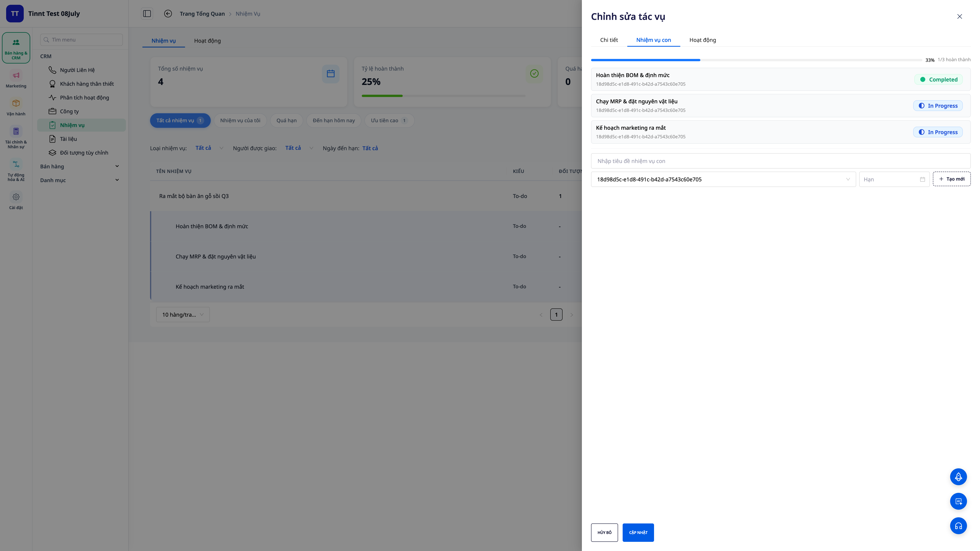Close the Chỉnh sửa tác vụ panel
The image size is (980, 551).
point(960,16)
